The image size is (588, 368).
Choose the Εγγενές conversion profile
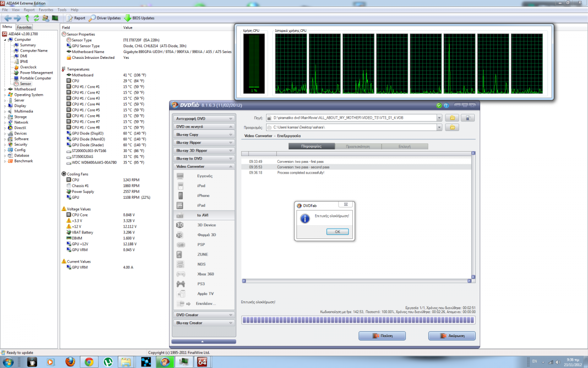(204, 176)
